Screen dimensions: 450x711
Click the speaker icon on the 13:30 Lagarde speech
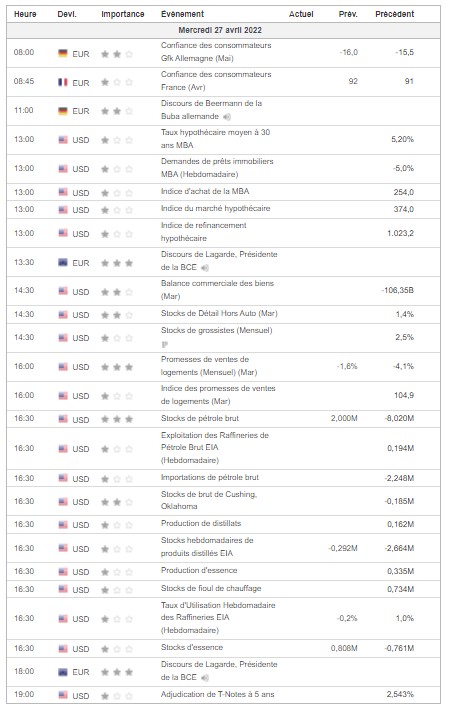coord(205,268)
